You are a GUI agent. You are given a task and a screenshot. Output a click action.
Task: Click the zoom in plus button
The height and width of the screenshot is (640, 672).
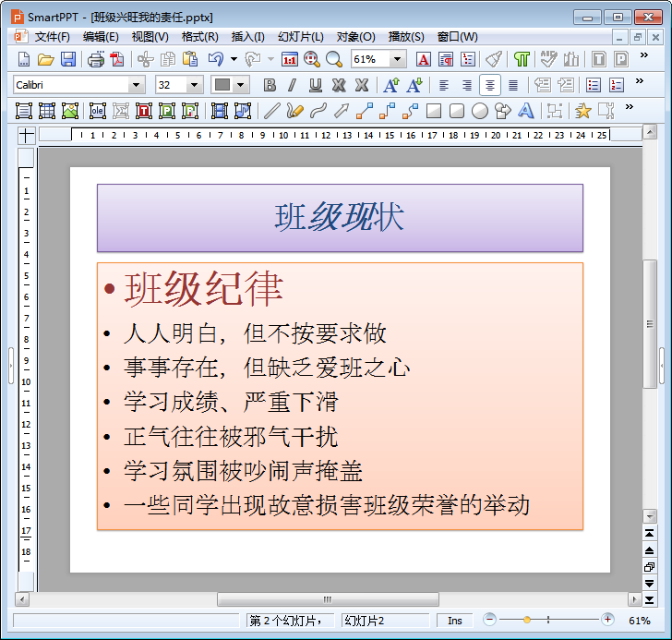[607, 620]
